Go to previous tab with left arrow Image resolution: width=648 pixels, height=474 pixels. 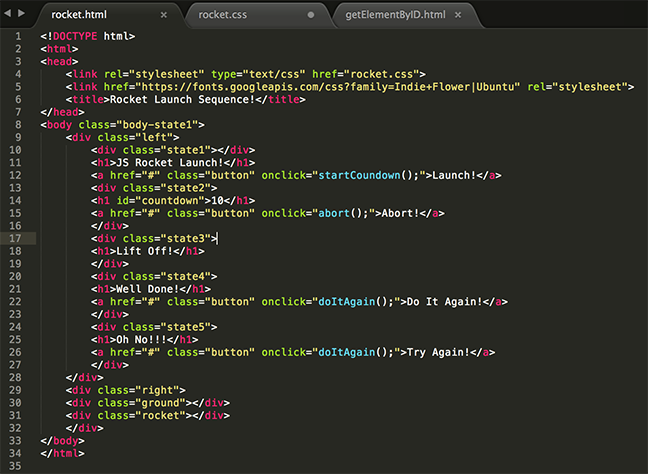point(7,13)
